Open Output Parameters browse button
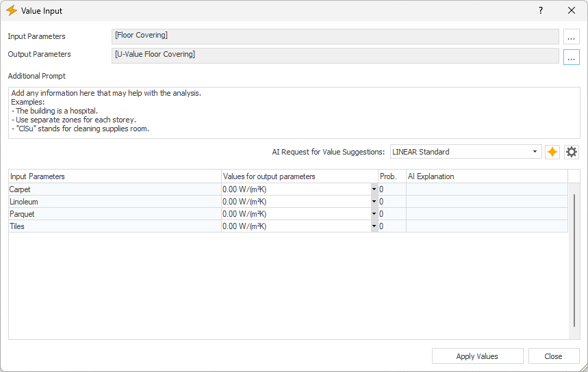The height and width of the screenshot is (372, 588). (571, 57)
